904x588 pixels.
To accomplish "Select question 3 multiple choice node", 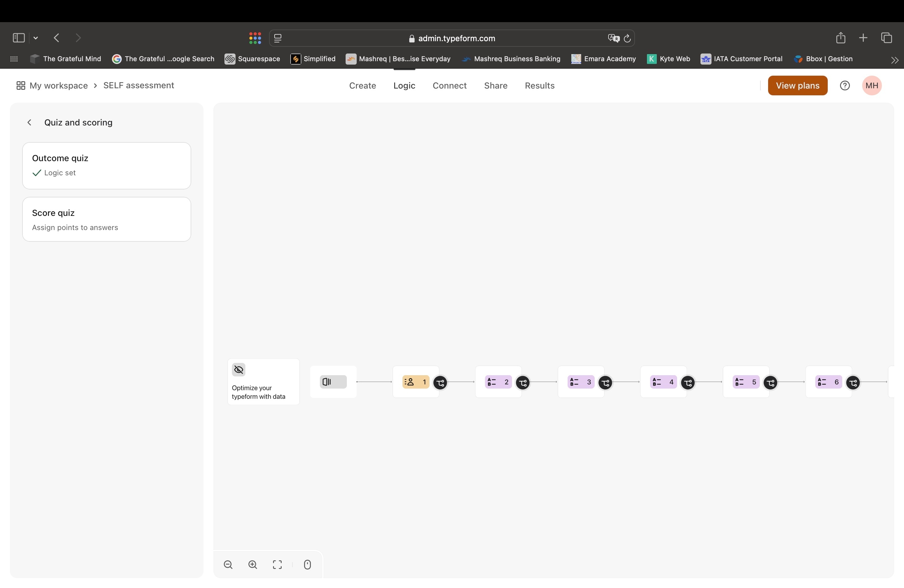I will (x=581, y=382).
